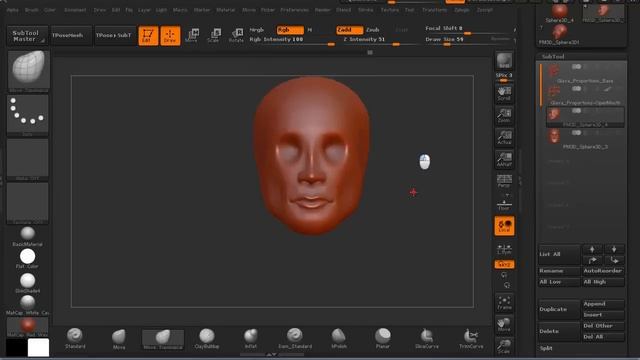The image size is (640, 360).
Task: Click the Append button
Action: 603,304
